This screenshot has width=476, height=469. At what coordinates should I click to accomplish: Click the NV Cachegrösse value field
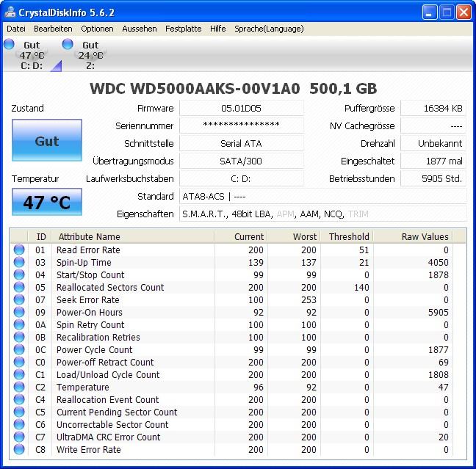pos(433,126)
